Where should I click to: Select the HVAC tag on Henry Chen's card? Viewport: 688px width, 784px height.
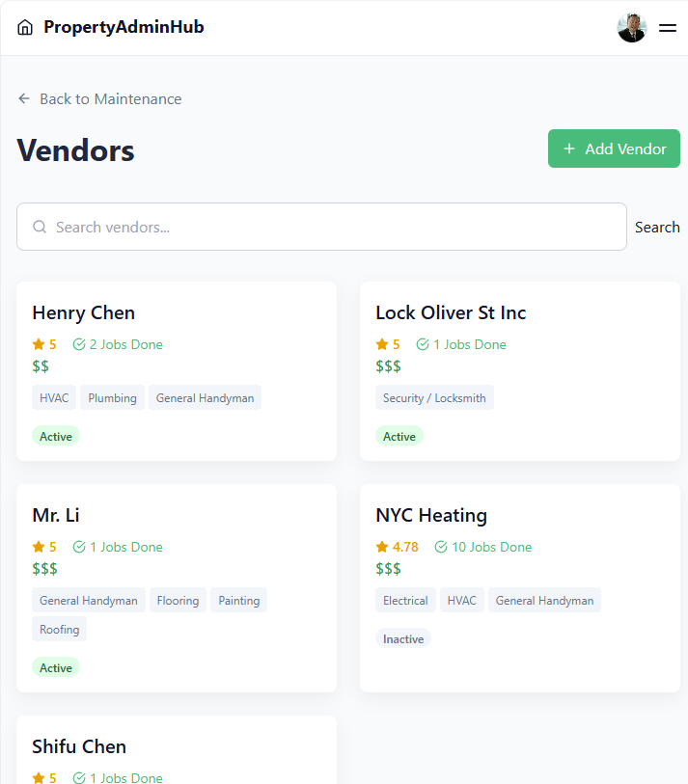[53, 397]
